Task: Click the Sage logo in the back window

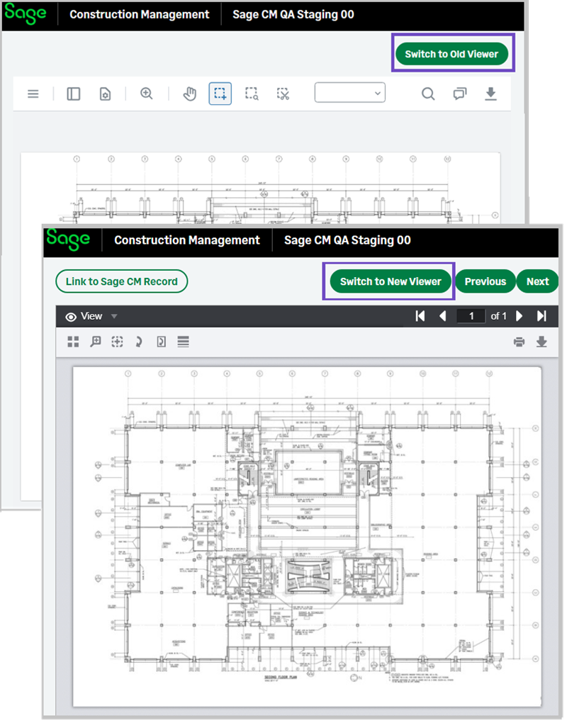Action: [26, 13]
